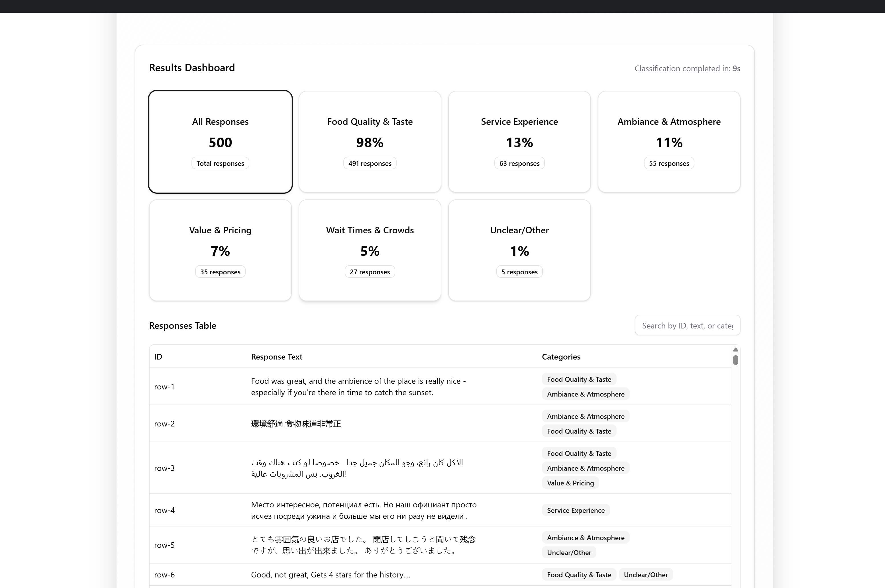Click the Unclear/Other pill on row-6
885x588 pixels.
click(646, 574)
